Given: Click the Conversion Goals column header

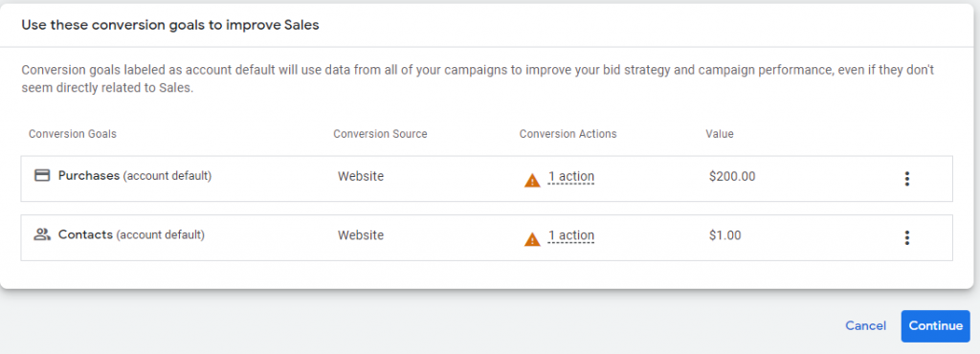Looking at the screenshot, I should click(73, 134).
